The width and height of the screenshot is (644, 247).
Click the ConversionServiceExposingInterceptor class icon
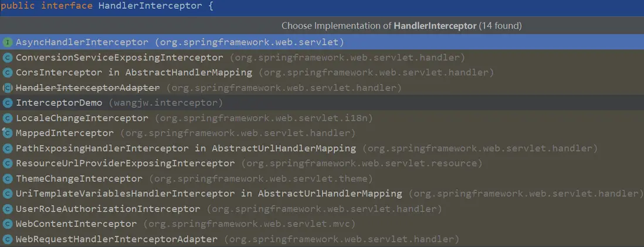[8, 57]
